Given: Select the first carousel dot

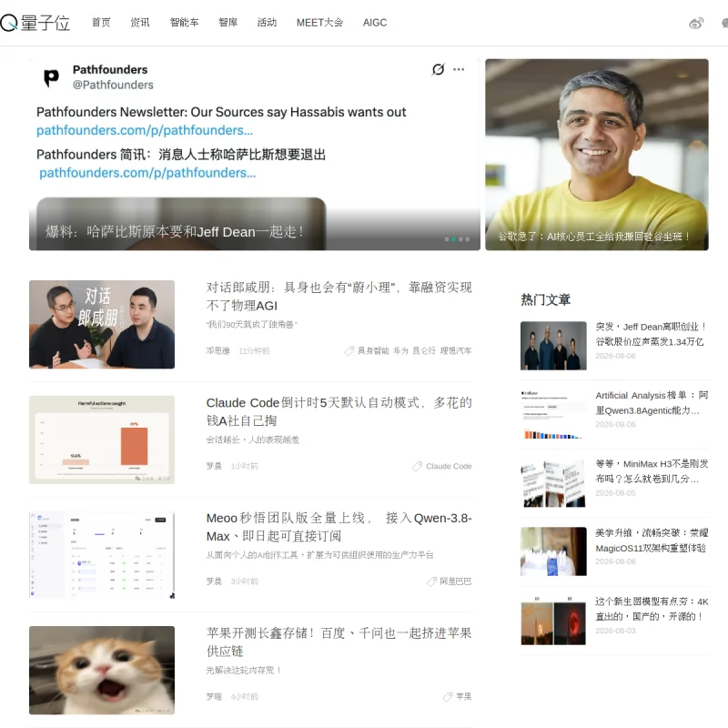Looking at the screenshot, I should 447,239.
